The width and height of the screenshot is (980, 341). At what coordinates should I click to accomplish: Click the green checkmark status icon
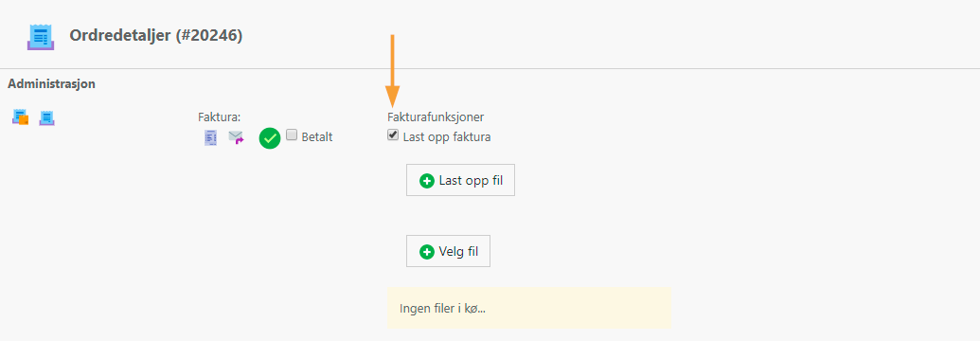point(270,137)
